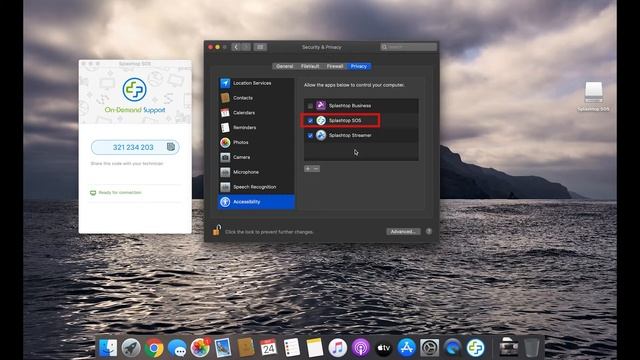Image resolution: width=640 pixels, height=360 pixels.
Task: Open Reminders app in the Dock
Action: tap(292, 348)
